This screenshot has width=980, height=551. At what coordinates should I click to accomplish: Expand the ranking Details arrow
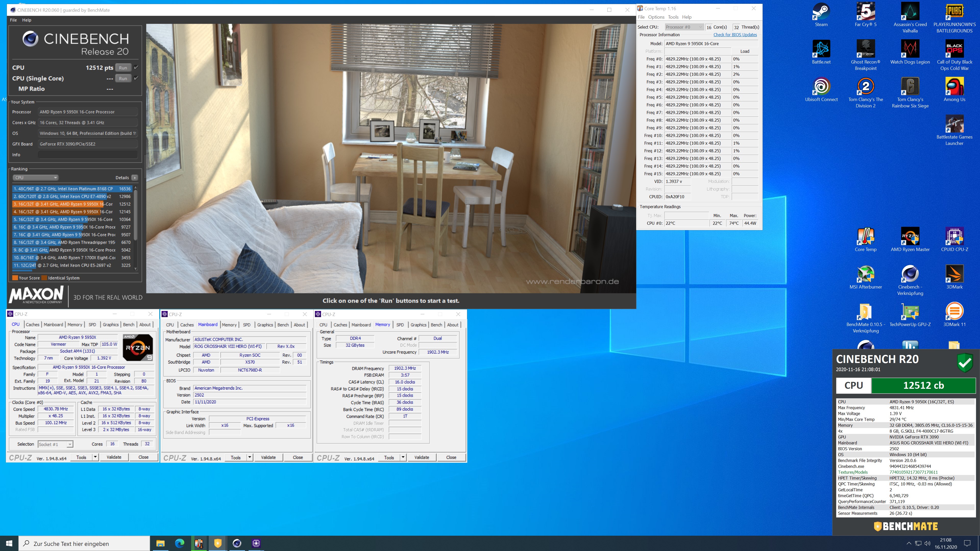[135, 178]
